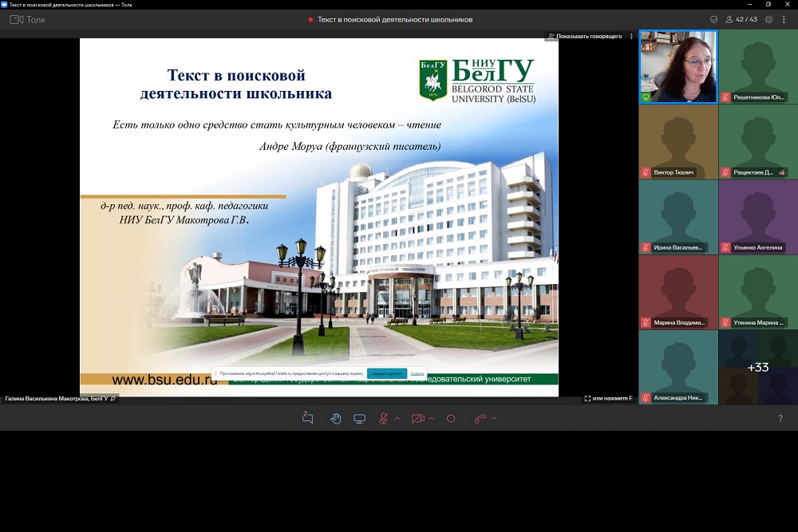Open participants list showing 42 / 43
The image size is (798, 532).
[741, 19]
